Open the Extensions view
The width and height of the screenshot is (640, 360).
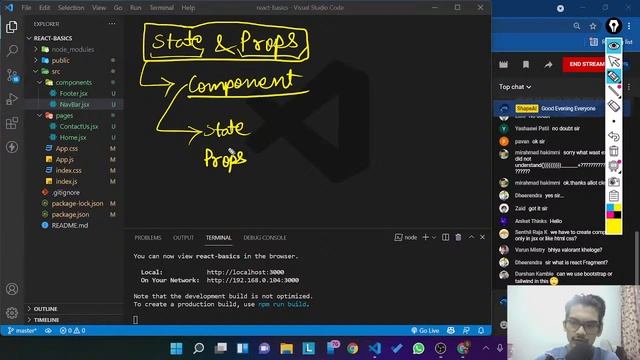pyautogui.click(x=12, y=123)
